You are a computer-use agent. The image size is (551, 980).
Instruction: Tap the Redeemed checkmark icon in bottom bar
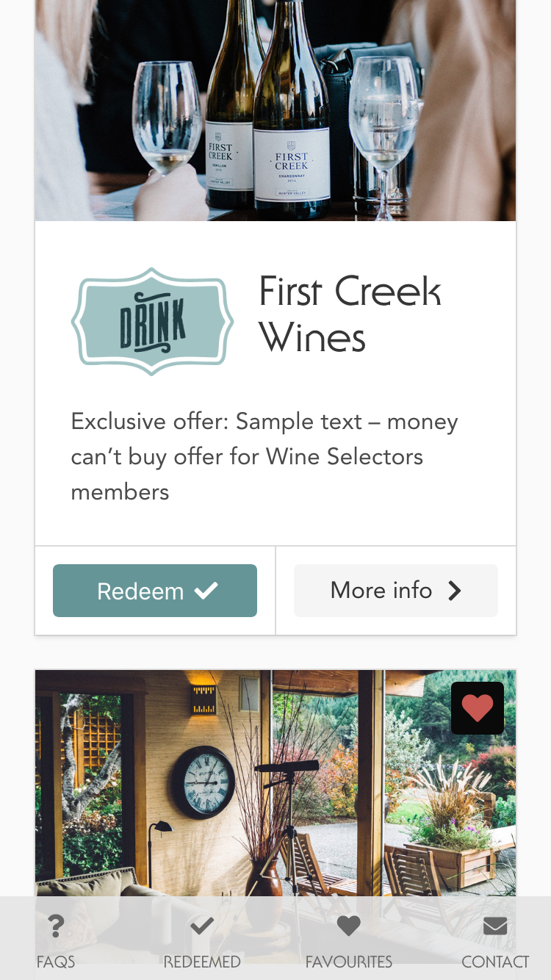pos(202,926)
